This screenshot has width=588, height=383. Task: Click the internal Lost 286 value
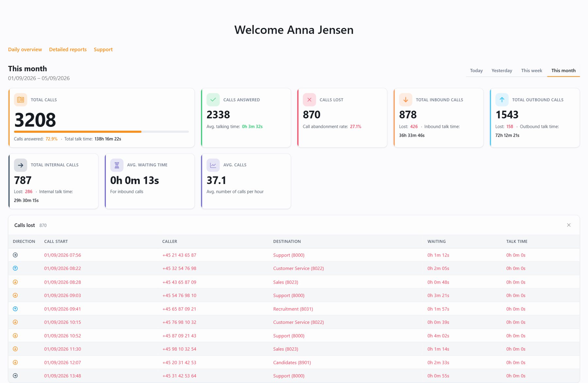tap(29, 192)
